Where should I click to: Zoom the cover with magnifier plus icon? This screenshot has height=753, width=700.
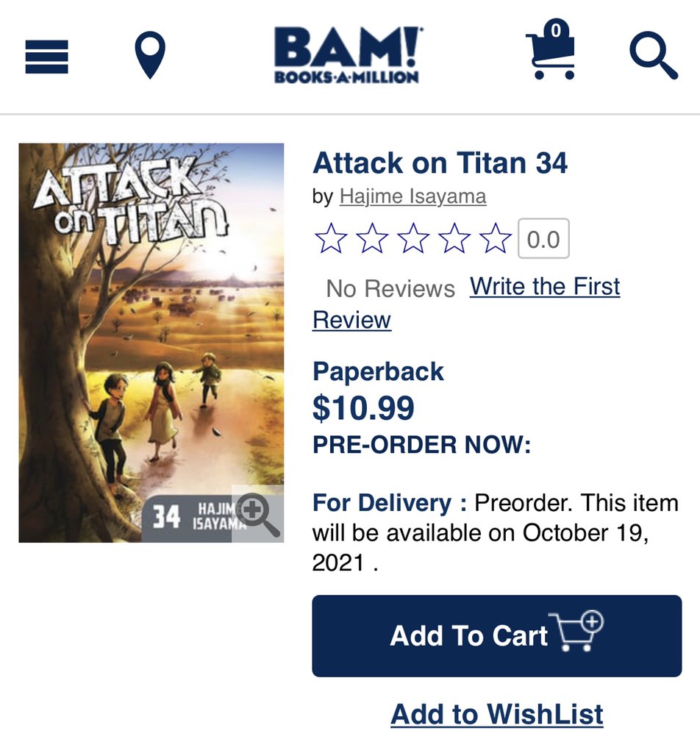pos(258,514)
